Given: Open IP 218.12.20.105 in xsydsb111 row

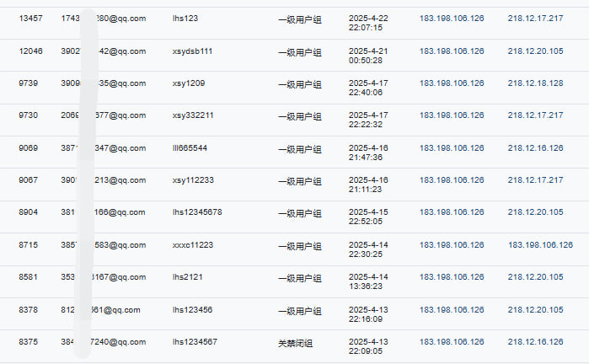Looking at the screenshot, I should (x=535, y=51).
